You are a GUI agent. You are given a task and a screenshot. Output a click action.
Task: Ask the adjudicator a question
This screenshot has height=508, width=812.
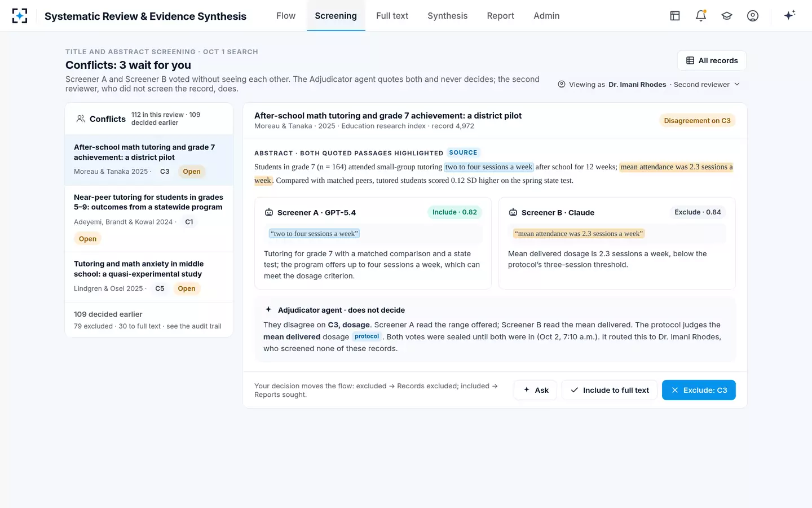[x=536, y=390]
